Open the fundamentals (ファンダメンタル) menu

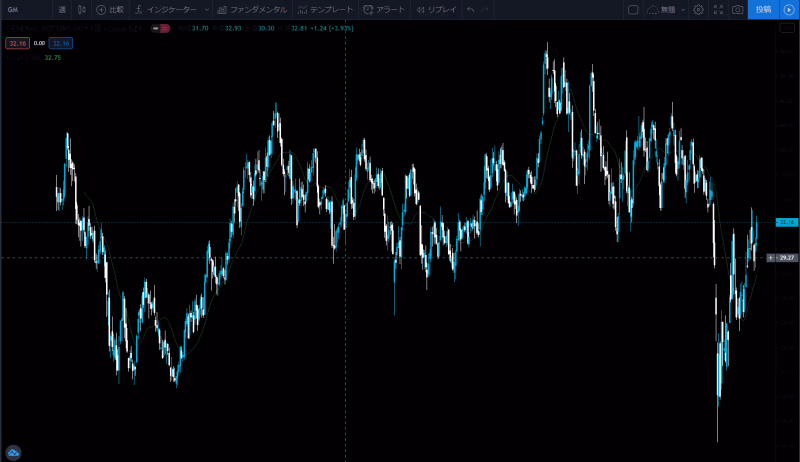click(252, 9)
